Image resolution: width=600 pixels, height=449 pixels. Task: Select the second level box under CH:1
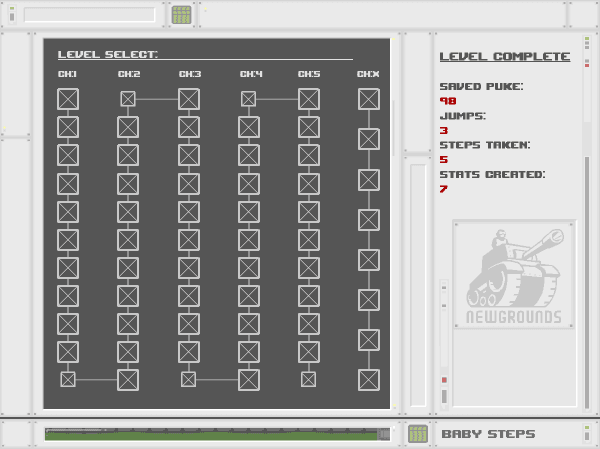68,127
